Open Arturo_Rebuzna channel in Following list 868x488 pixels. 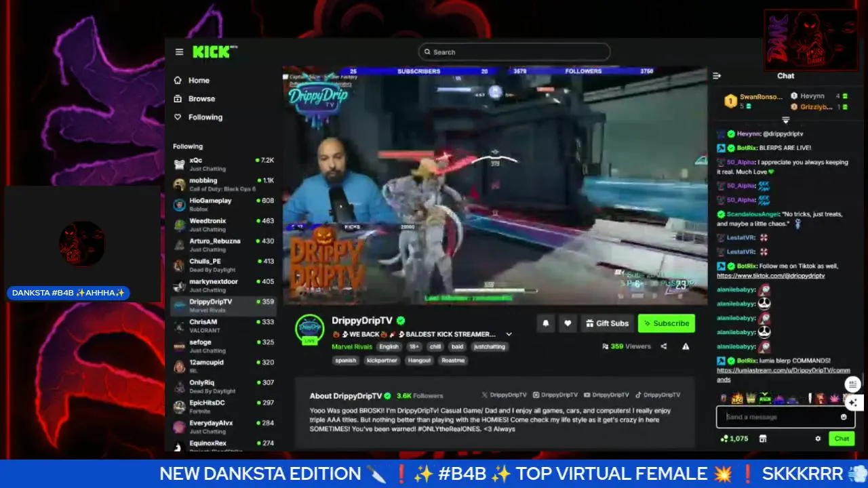223,245
